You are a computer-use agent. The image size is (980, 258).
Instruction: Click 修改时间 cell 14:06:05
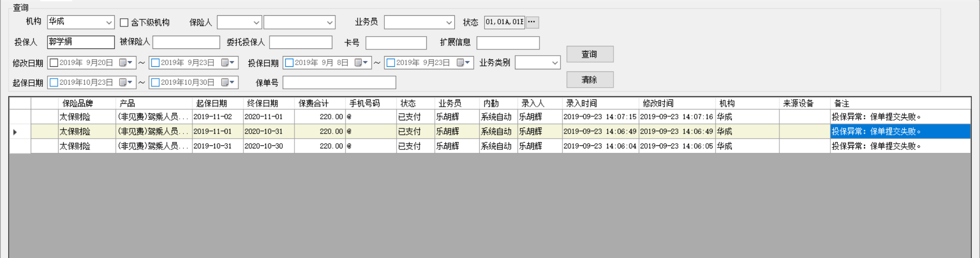pos(677,146)
